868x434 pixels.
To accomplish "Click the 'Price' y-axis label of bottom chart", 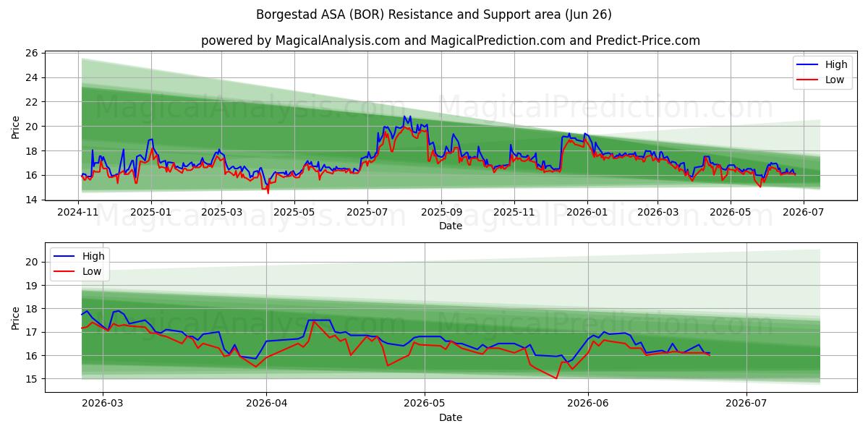I will [x=16, y=318].
